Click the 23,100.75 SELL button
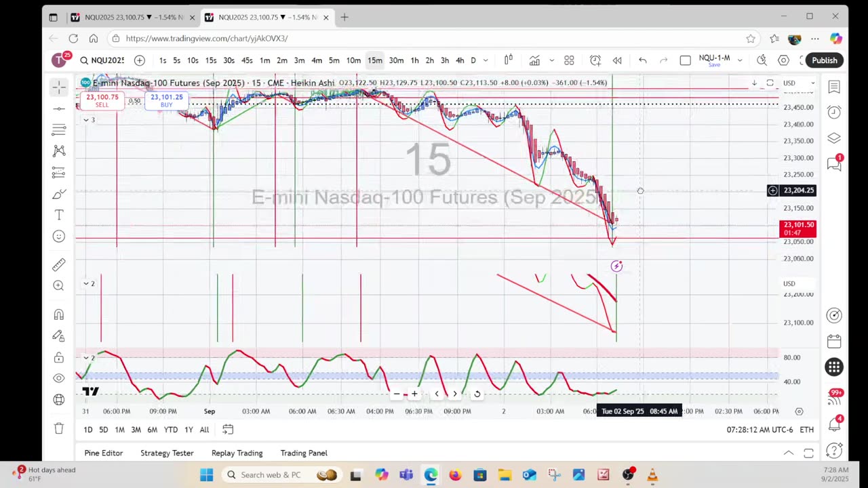The image size is (868, 488). click(102, 100)
